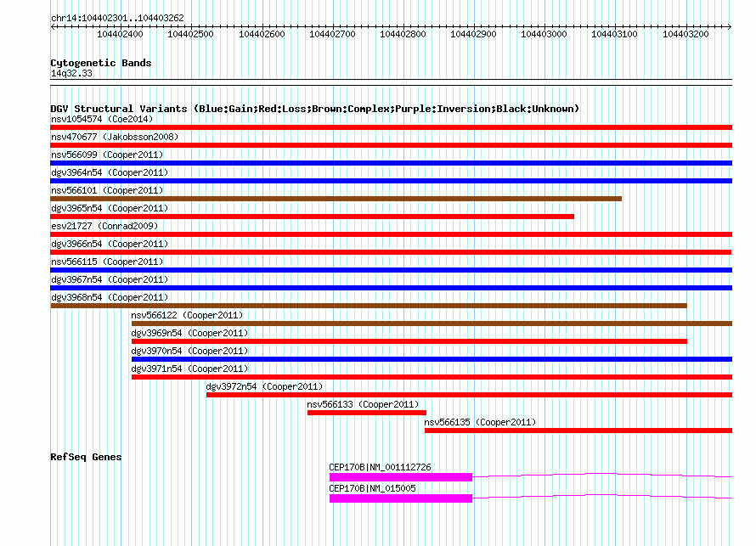This screenshot has width=756, height=546.
Task: Select the nsv566133 (Cooper2011) short red bar
Action: pos(367,413)
